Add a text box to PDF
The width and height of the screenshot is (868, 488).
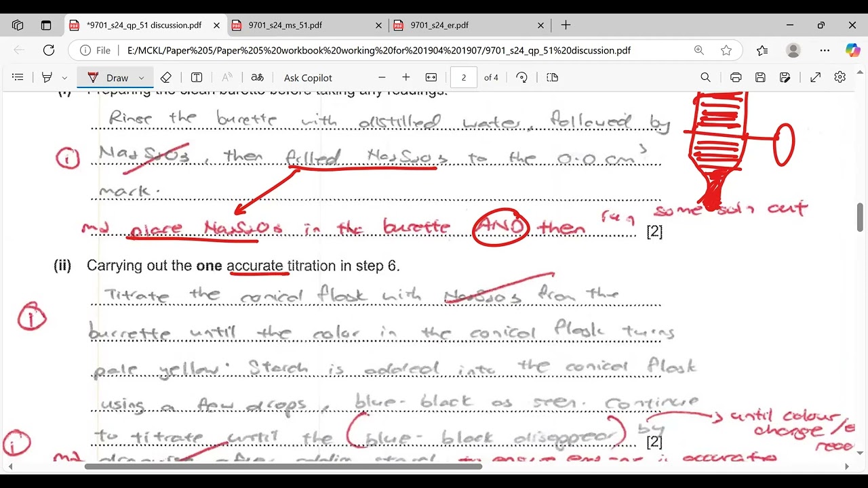[x=197, y=77]
